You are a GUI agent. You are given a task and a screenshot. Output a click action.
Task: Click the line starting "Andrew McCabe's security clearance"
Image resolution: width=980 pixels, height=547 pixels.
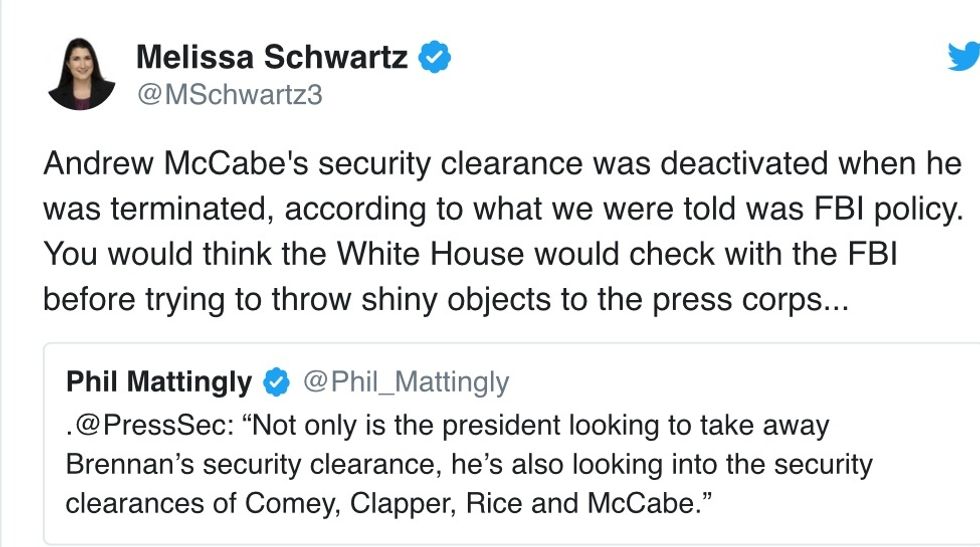click(502, 164)
